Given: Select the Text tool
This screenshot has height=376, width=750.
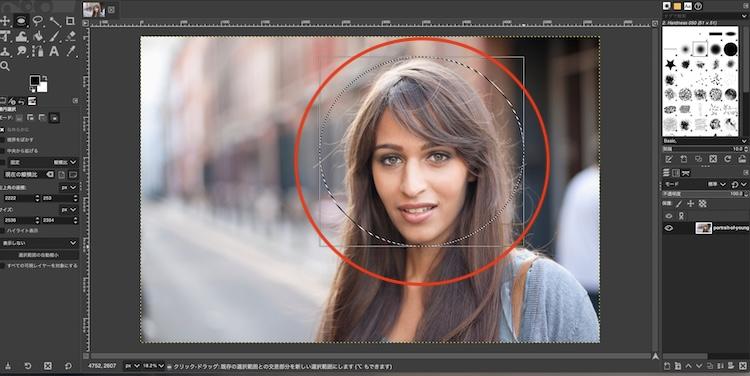Looking at the screenshot, I should pos(55,51).
